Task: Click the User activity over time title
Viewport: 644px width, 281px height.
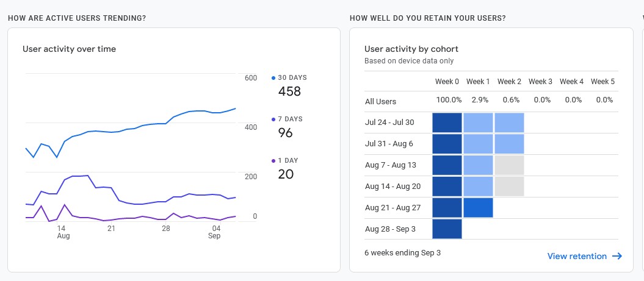Action: [x=69, y=49]
